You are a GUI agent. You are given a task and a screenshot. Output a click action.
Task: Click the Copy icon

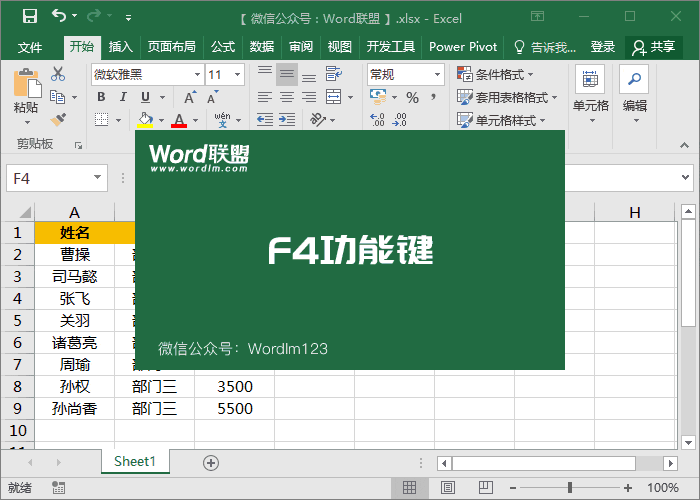58,97
